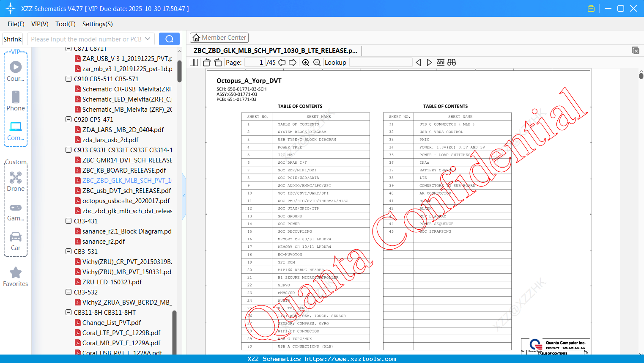Zoom in on the schematic
Image resolution: width=644 pixels, height=363 pixels.
click(x=306, y=63)
